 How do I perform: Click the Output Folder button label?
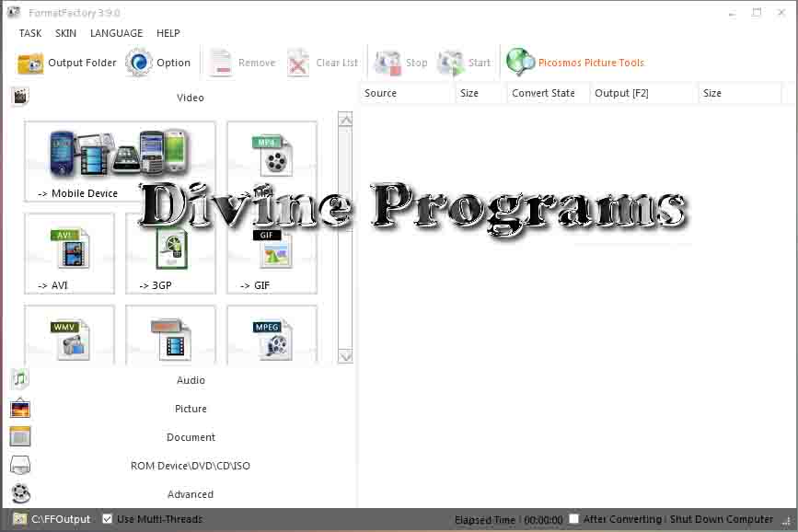[82, 63]
